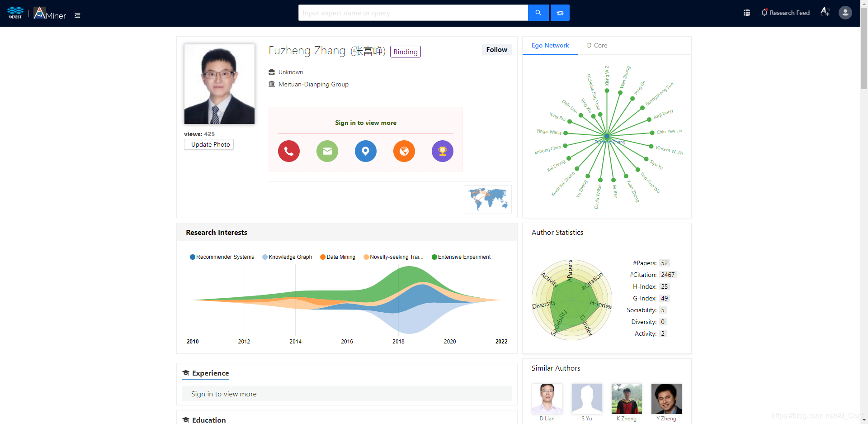Click the Sign in to view more link in contact box
Screen dimensions: 868x424
pyautogui.click(x=366, y=123)
